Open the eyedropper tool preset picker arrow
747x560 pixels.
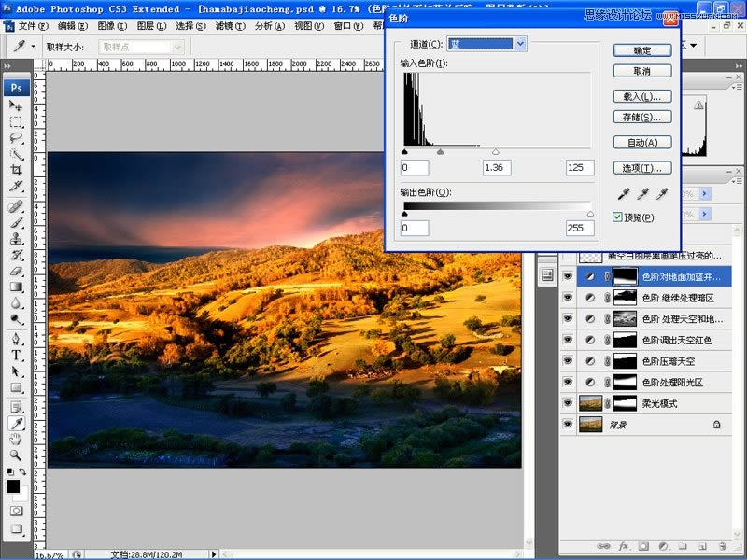click(x=35, y=46)
